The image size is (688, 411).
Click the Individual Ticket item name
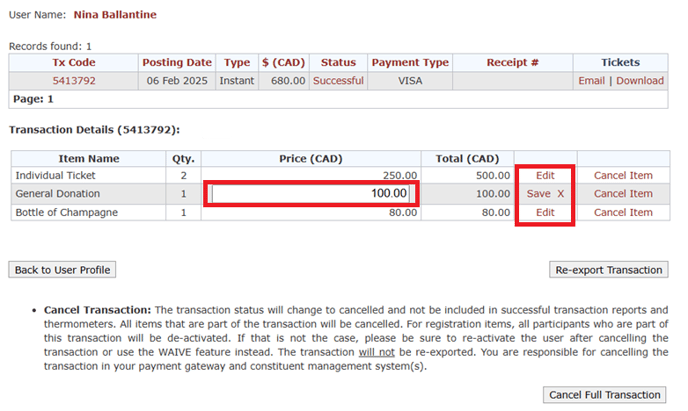pos(55,175)
